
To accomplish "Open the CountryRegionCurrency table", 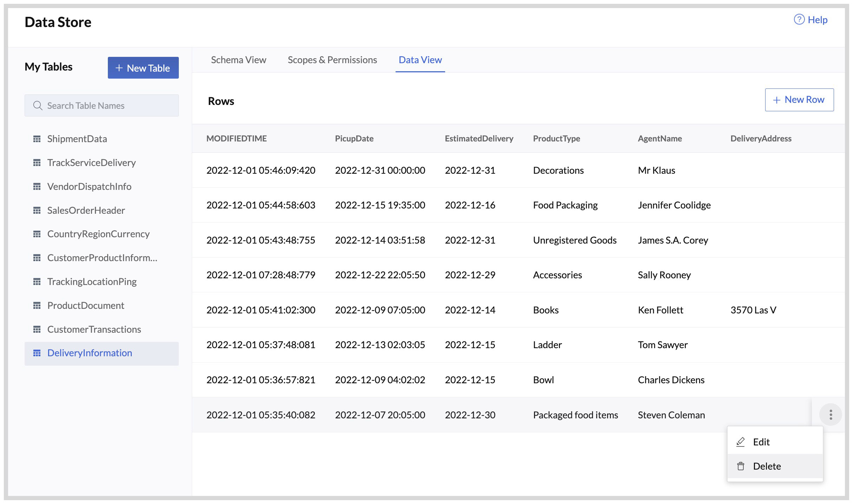I will point(99,234).
